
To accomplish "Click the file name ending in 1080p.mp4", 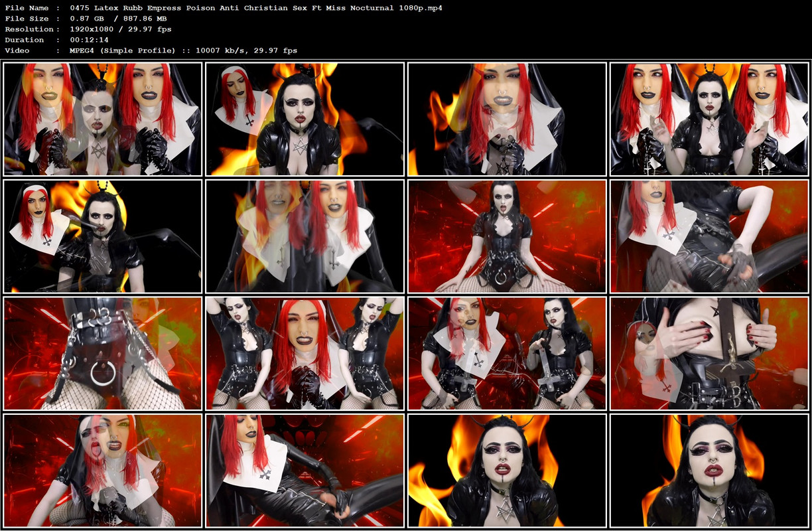I will click(x=256, y=8).
